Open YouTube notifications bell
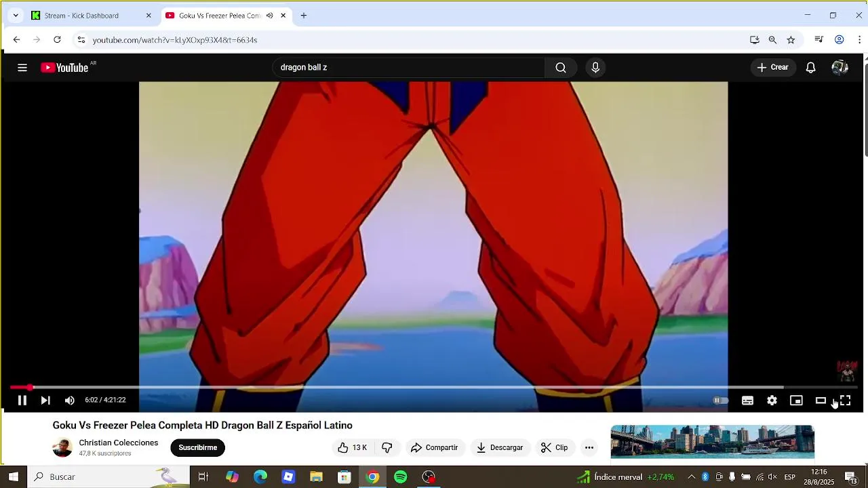868x488 pixels. coord(810,68)
